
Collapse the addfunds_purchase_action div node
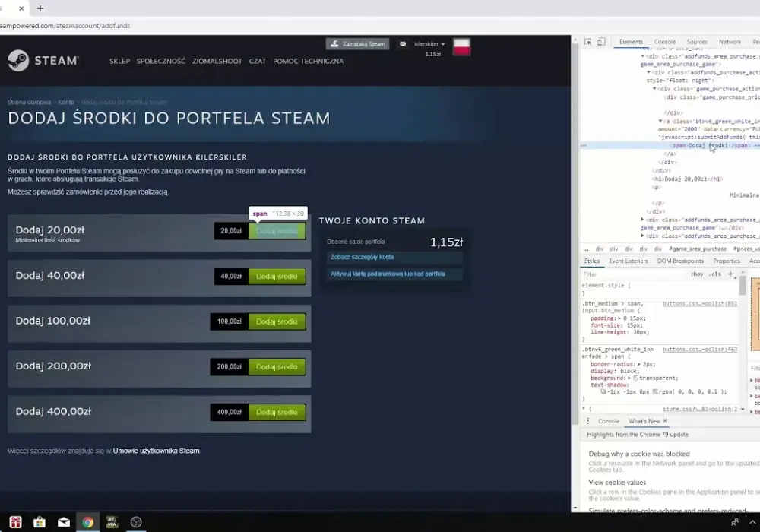648,72
